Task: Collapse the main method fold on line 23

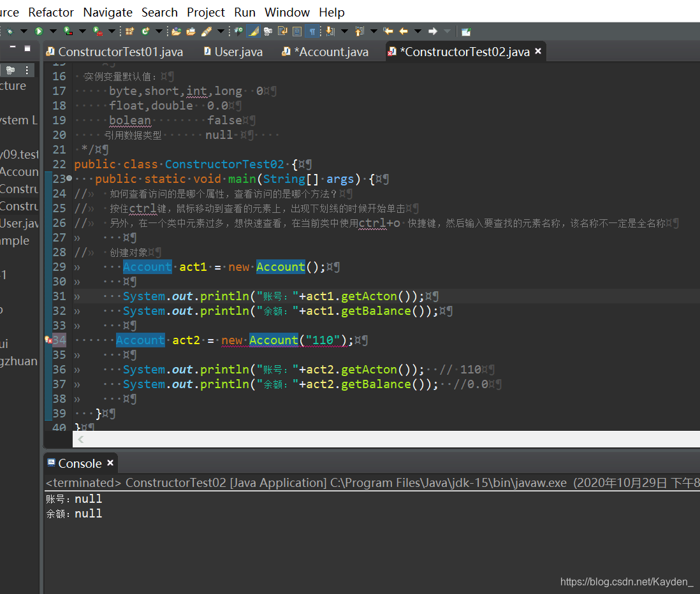Action: 69,178
